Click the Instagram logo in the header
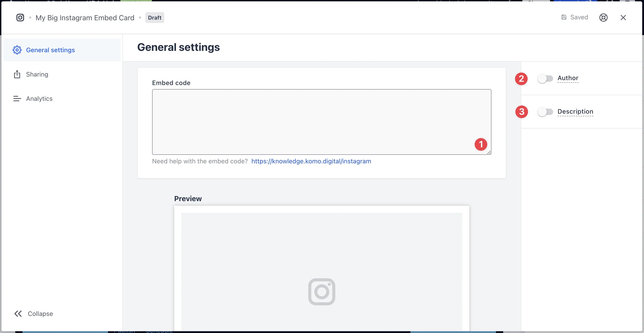This screenshot has height=333, width=644. tap(20, 18)
